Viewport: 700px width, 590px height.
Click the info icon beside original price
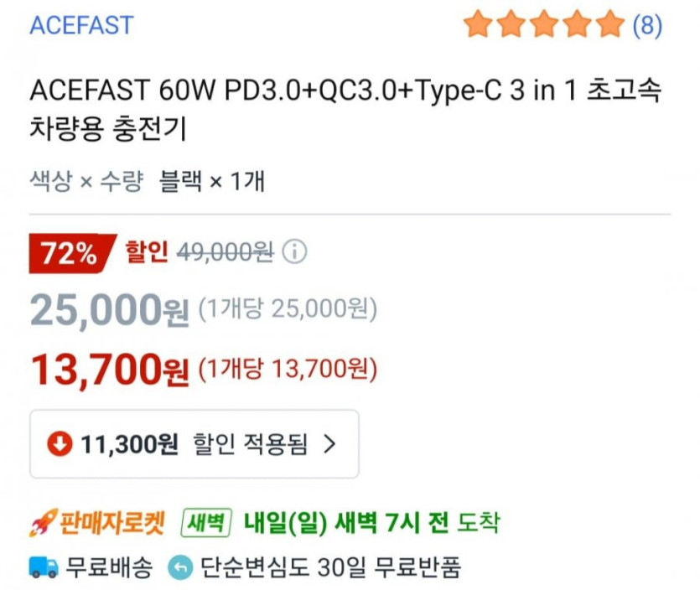tap(294, 251)
